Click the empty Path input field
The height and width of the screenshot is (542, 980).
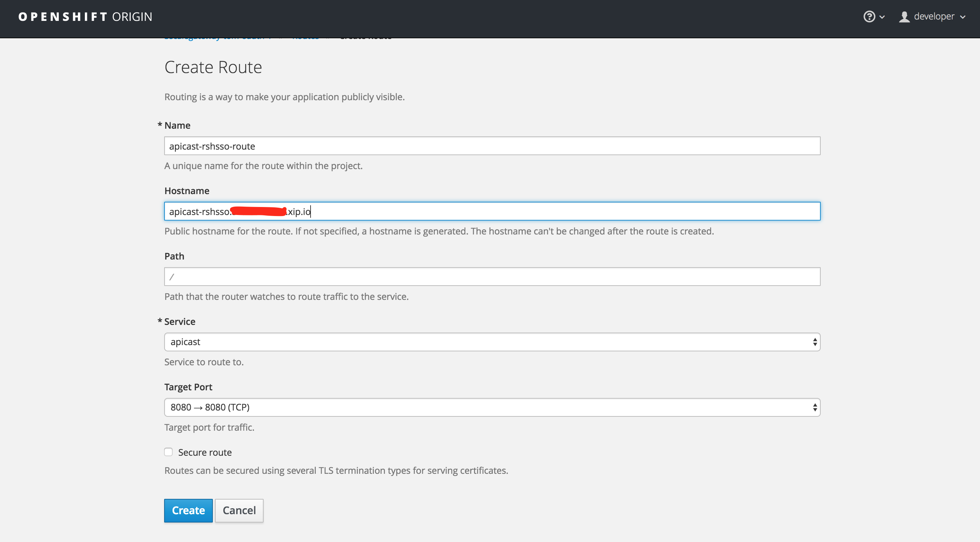click(492, 277)
